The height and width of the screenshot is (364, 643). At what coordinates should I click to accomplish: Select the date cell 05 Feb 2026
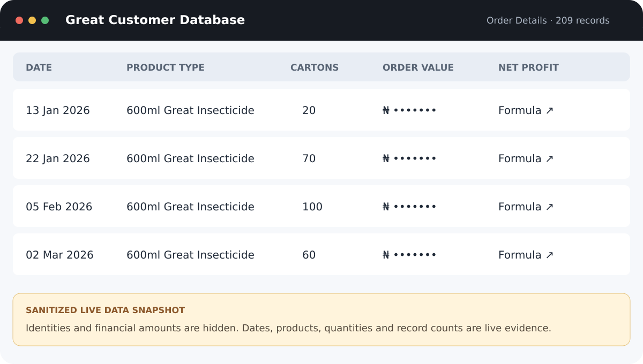pos(59,207)
